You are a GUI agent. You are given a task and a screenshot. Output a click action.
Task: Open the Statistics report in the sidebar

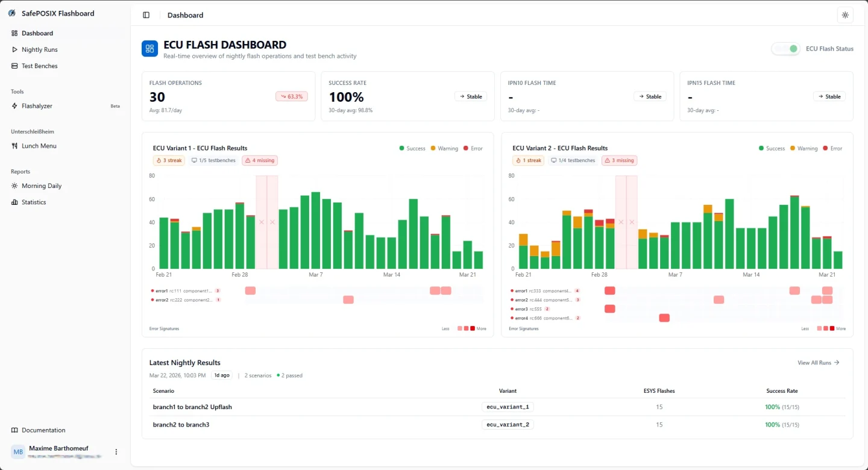65,202
